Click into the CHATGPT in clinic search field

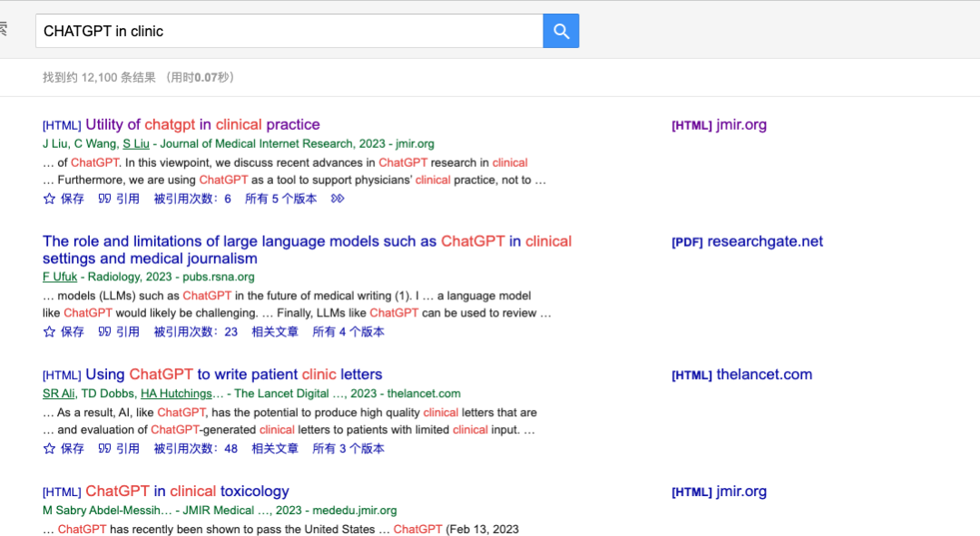coord(289,31)
